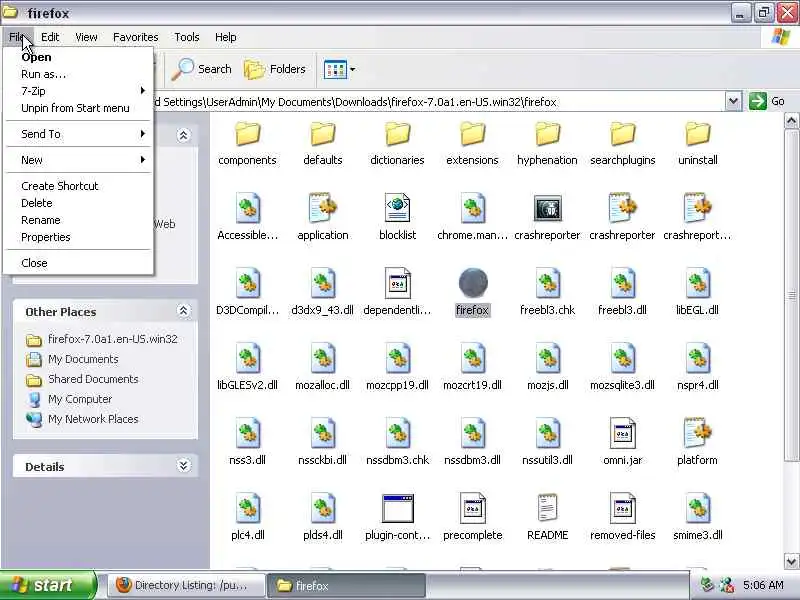Select the omni.jar file icon
800x600 pixels.
pos(622,433)
